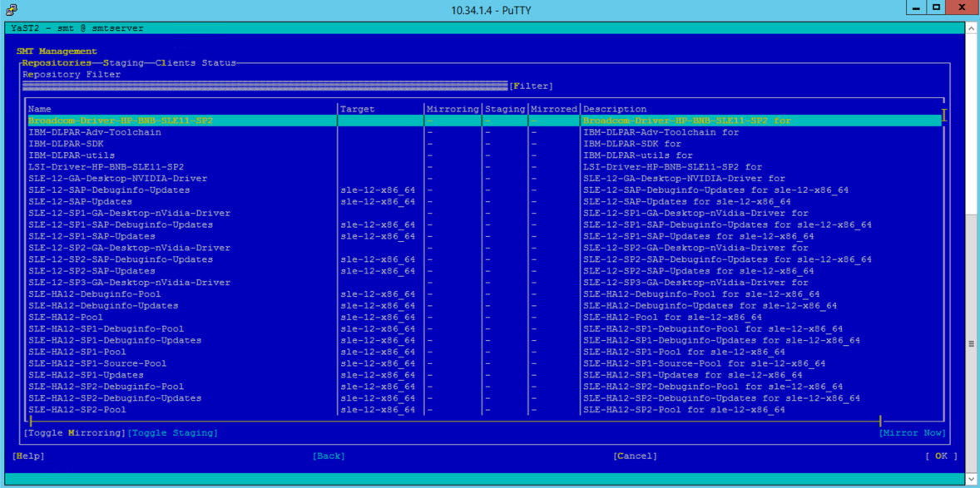Select IBM-DLPAR-Adv-Toolchain repository

[95, 132]
